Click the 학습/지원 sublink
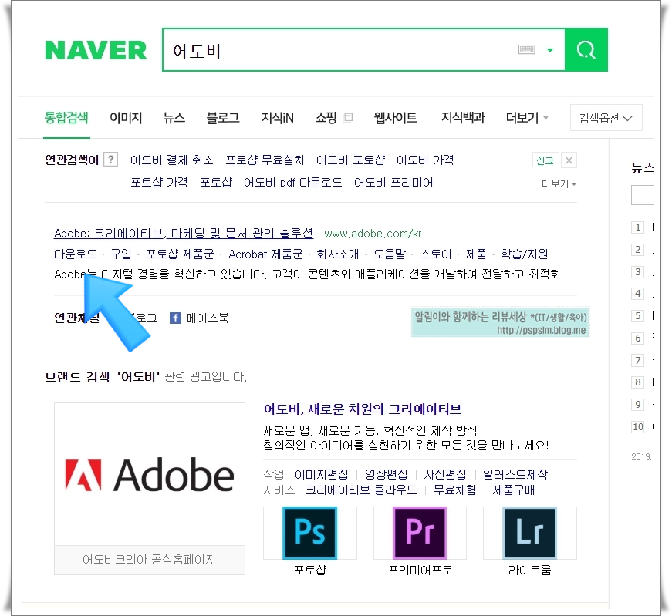This screenshot has width=672, height=616. point(524,254)
